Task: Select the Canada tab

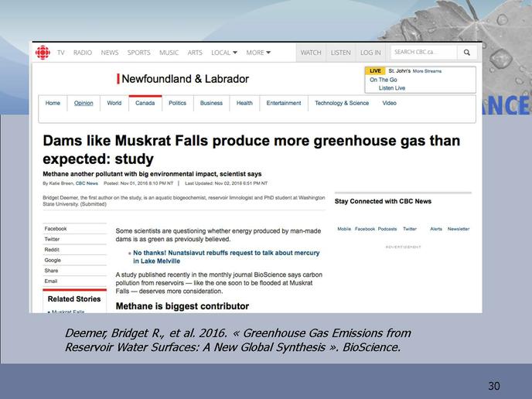Action: pyautogui.click(x=145, y=103)
